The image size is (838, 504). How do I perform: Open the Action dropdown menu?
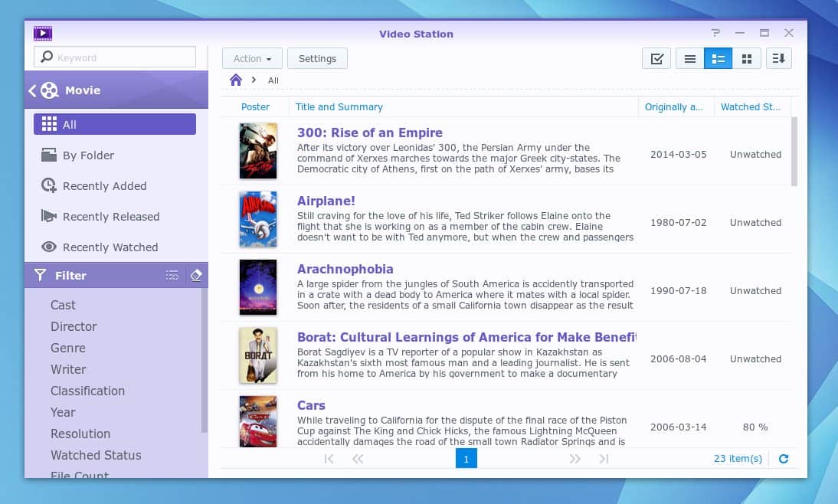pos(252,59)
